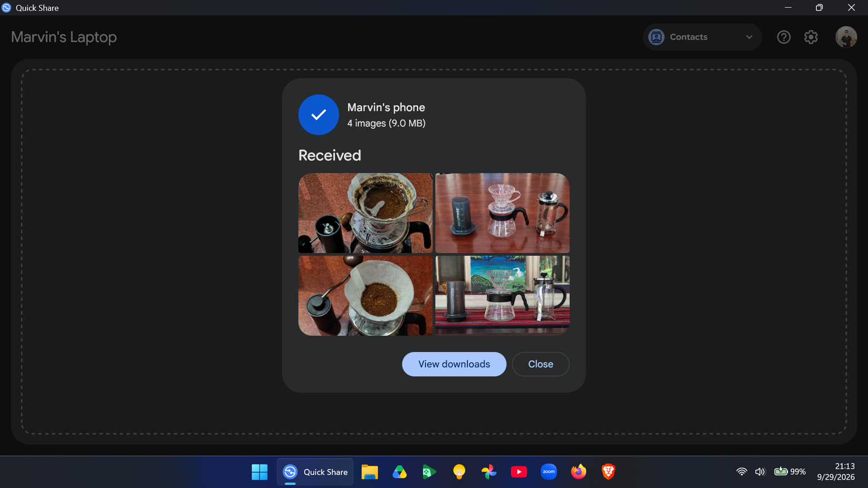Click the Quick Share taskbar button
The height and width of the screenshot is (488, 868).
coord(315,472)
